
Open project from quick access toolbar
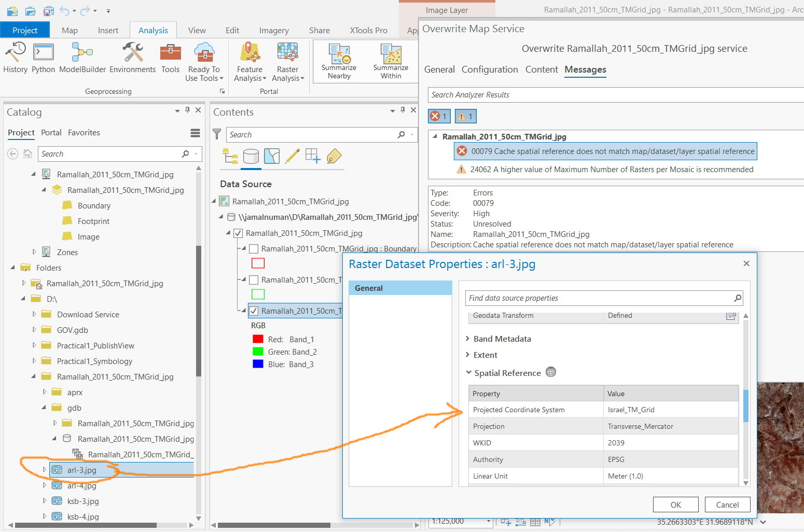(x=31, y=10)
